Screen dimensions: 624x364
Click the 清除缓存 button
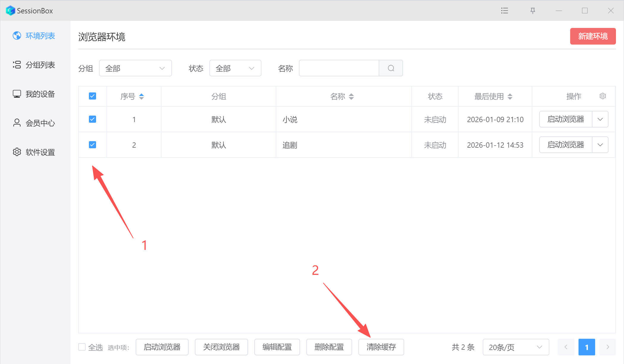[381, 347]
